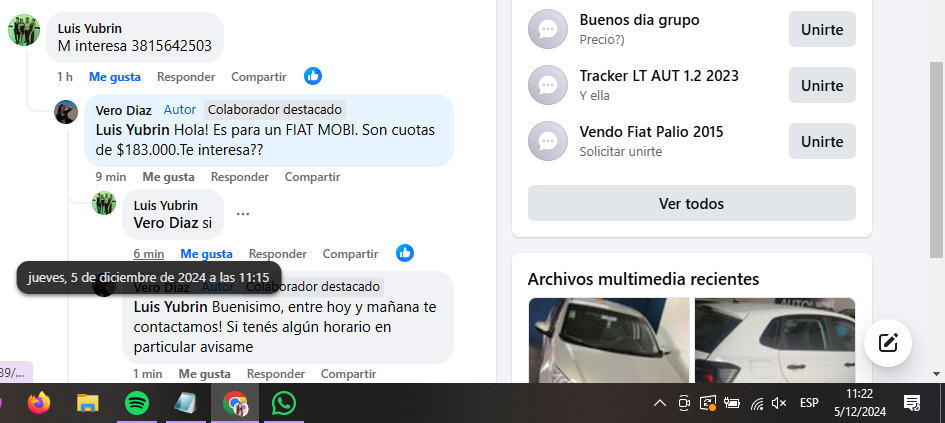945x423 pixels.
Task: Open Spotify from the taskbar
Action: (x=137, y=404)
